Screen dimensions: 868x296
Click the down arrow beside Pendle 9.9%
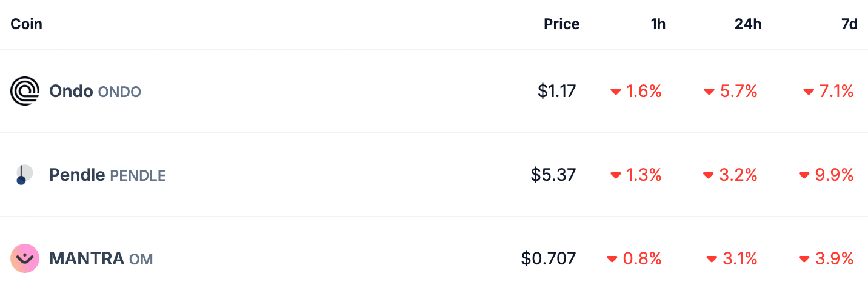804,176
